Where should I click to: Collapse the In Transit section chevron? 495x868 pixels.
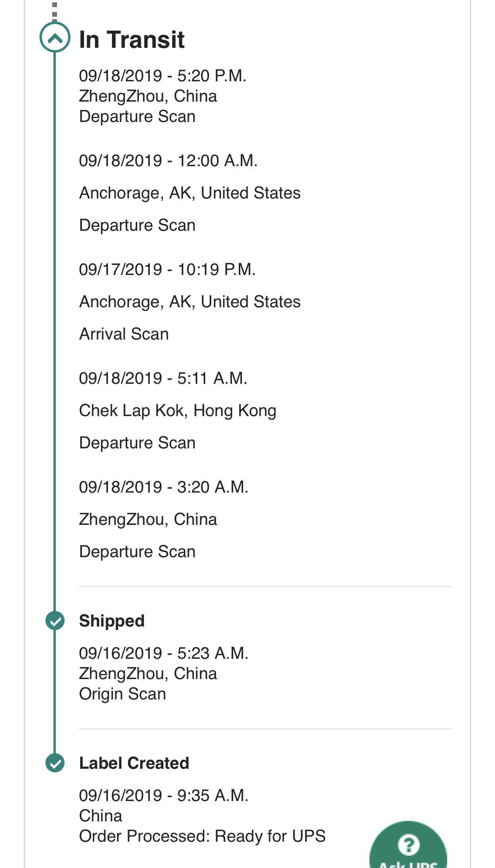[x=55, y=38]
